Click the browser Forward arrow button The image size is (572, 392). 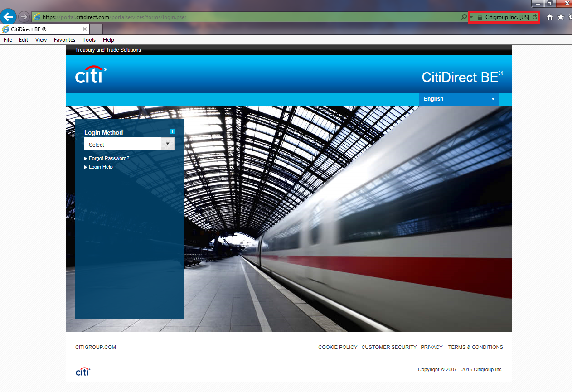point(24,17)
